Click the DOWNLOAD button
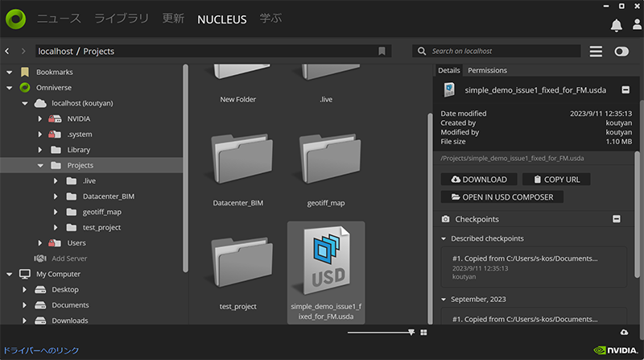This screenshot has height=360, width=644. [x=479, y=180]
